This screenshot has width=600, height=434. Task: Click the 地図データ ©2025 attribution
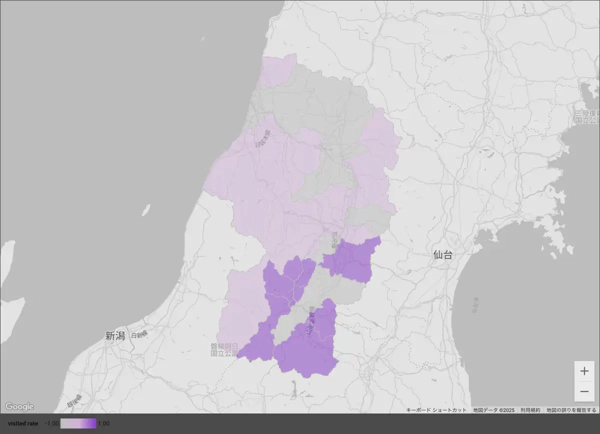[x=493, y=410]
